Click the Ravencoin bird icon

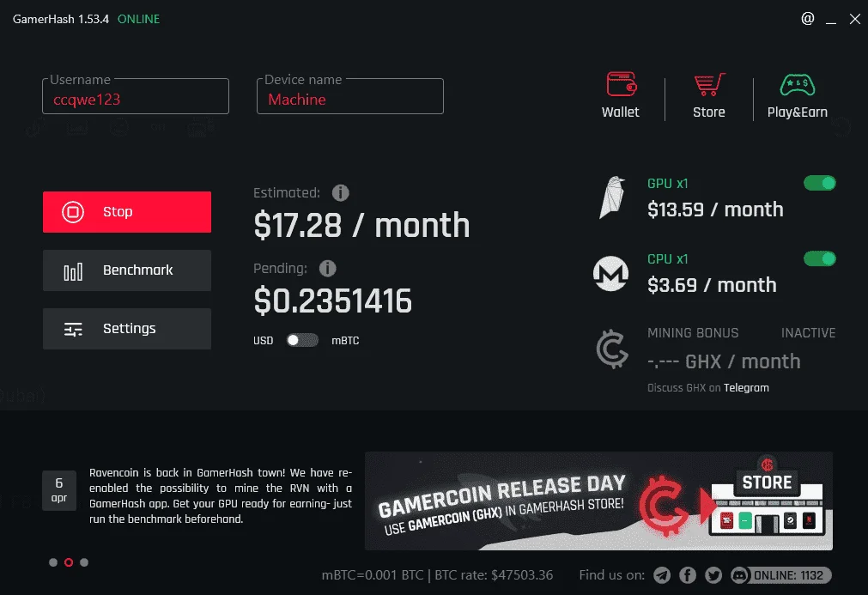click(x=612, y=198)
